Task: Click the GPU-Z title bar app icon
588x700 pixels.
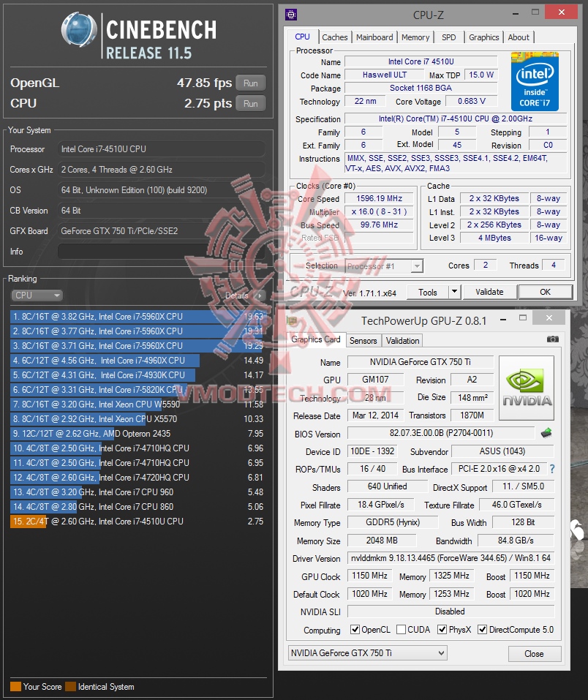Action: [292, 320]
